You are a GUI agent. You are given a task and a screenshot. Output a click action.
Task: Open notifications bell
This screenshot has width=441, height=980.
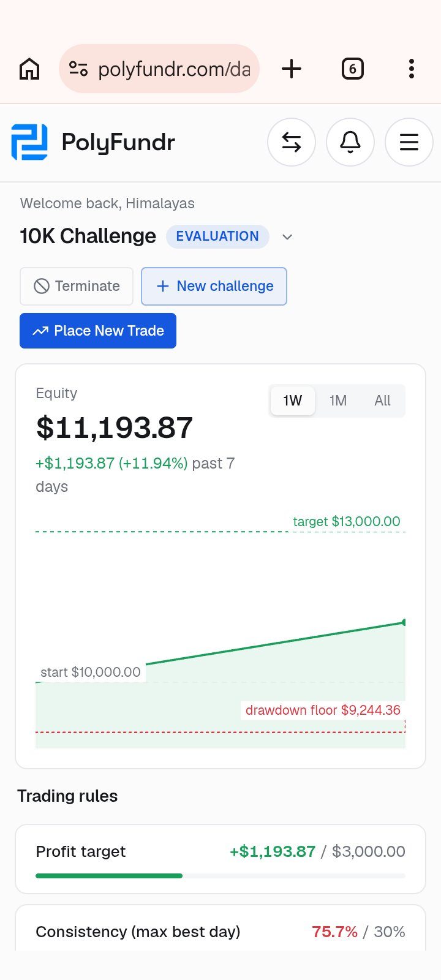350,142
